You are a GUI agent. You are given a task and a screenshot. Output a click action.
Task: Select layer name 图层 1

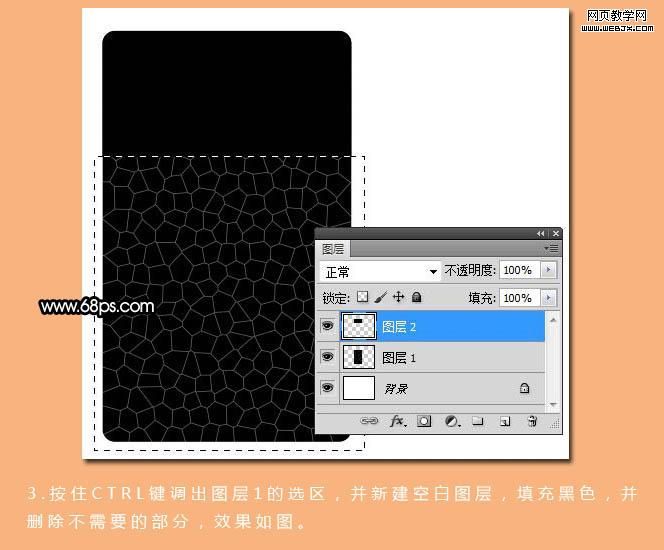[399, 358]
